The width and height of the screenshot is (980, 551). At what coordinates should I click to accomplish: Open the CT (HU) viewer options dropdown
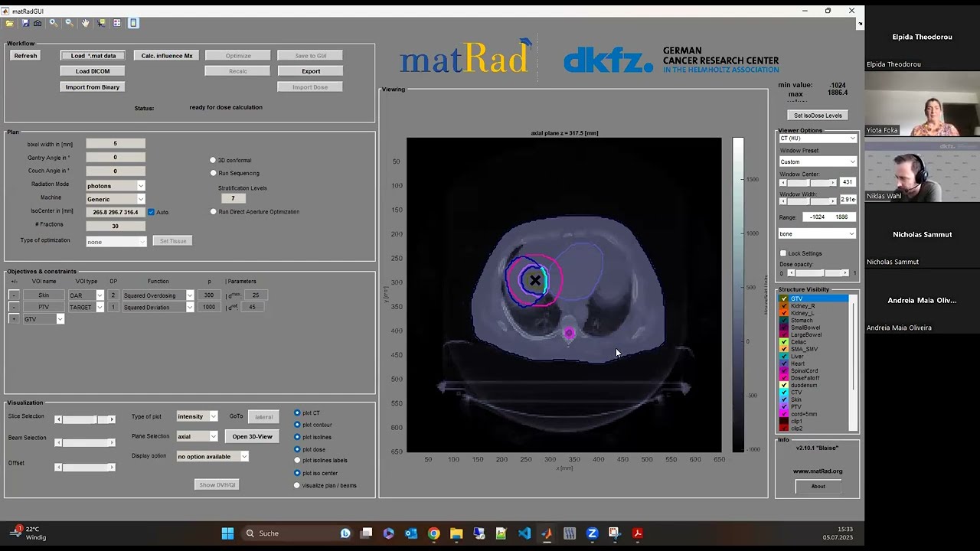817,139
